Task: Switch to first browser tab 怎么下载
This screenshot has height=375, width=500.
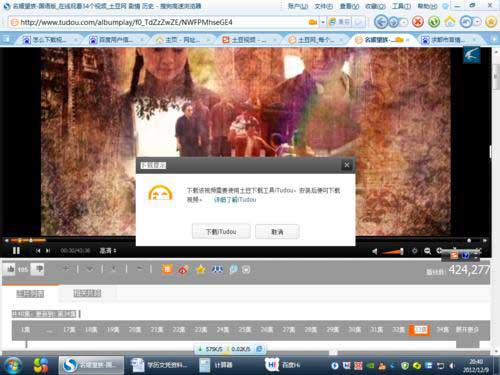Action: click(49, 40)
